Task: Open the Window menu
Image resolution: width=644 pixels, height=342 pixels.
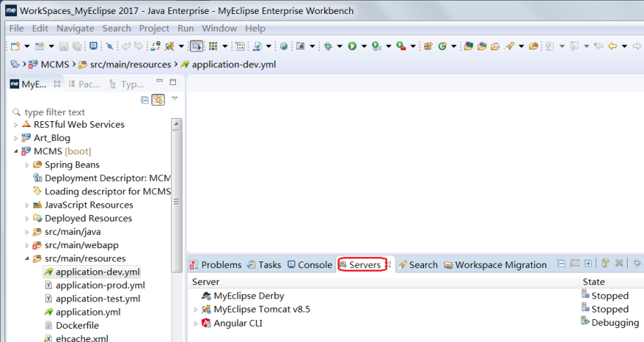Action: click(219, 28)
